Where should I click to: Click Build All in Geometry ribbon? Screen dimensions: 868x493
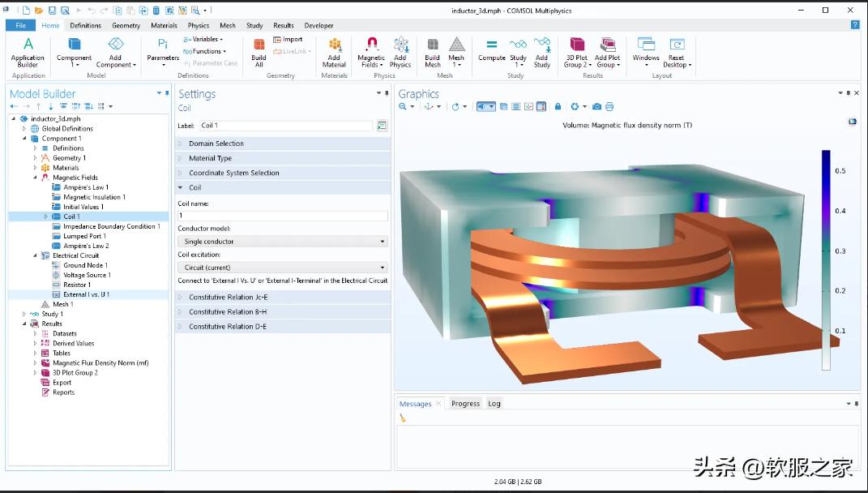pos(259,54)
